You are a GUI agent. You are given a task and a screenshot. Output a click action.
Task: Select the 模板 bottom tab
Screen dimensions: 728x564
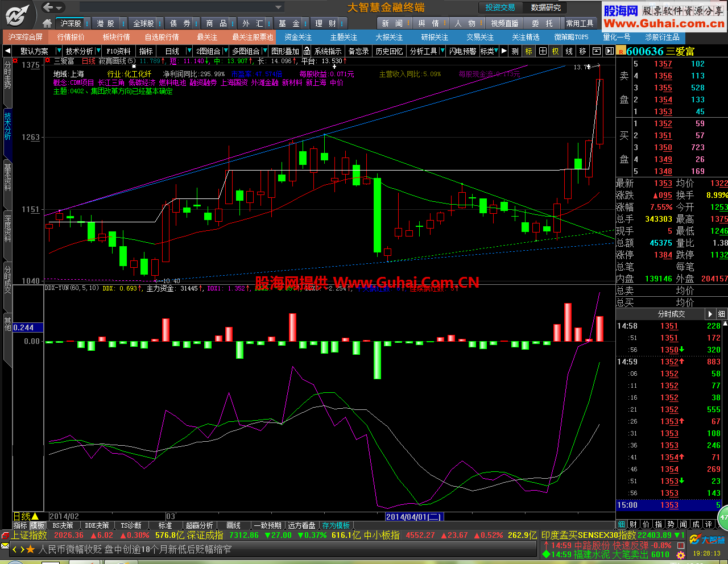37,525
